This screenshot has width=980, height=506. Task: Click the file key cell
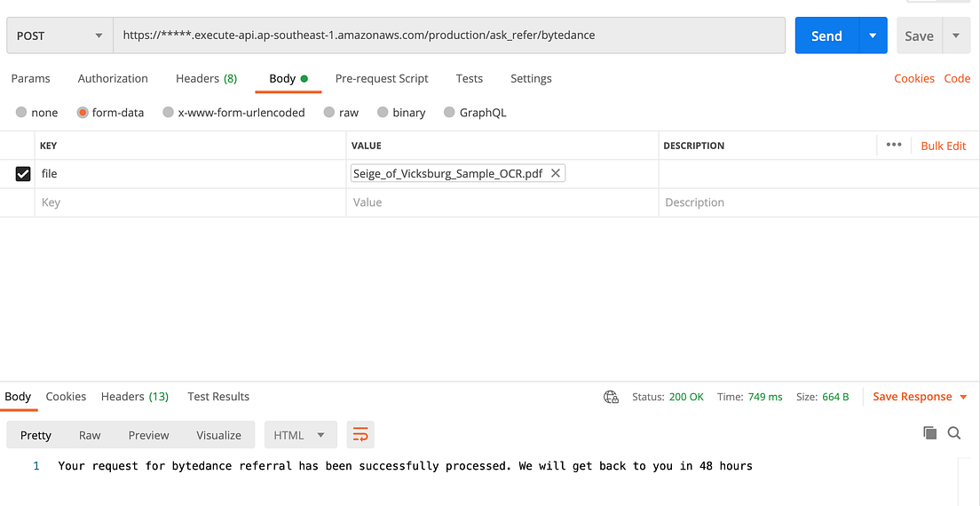click(x=191, y=174)
